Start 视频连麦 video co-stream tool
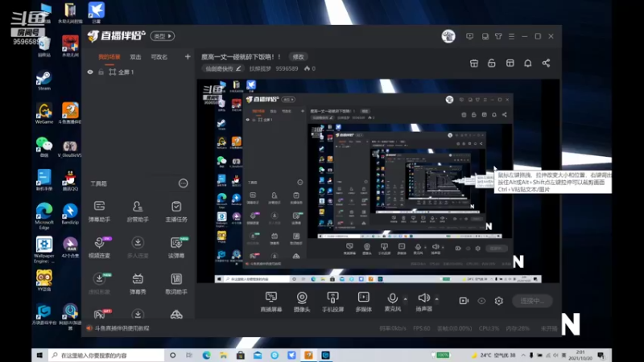644x362 pixels. click(x=99, y=248)
